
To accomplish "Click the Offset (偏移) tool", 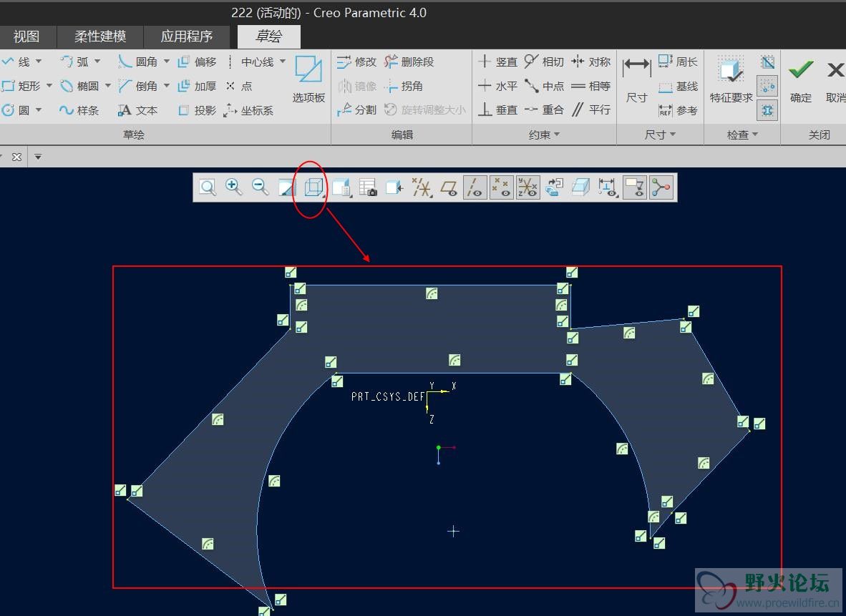I will click(198, 62).
